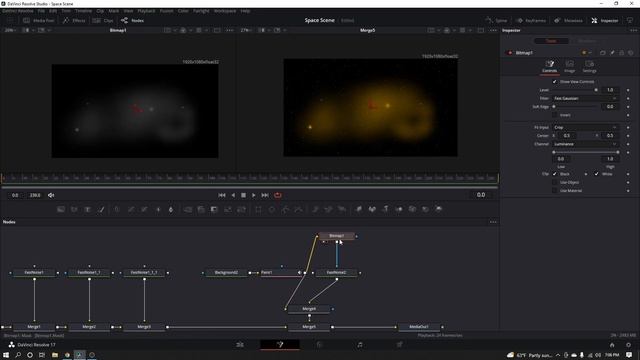640x360 pixels.
Task: Adjust the Level slider
Action: tap(576, 90)
